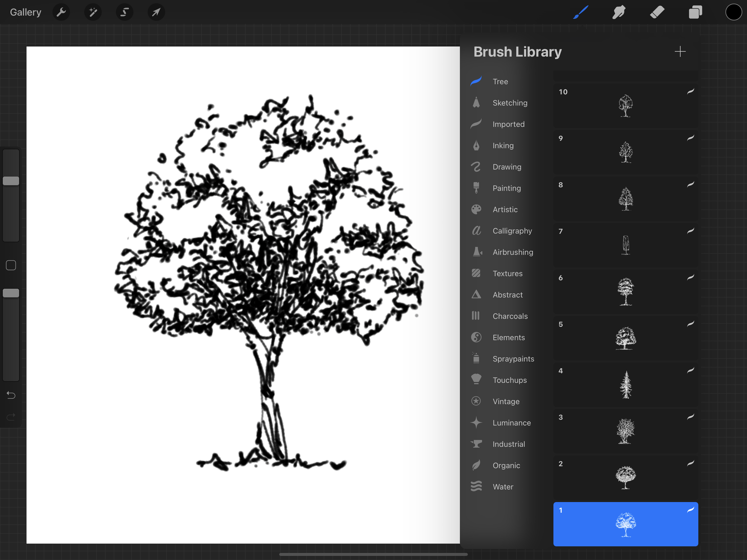Image resolution: width=747 pixels, height=560 pixels.
Task: Select the Adjustments magic wand tool
Action: [93, 12]
